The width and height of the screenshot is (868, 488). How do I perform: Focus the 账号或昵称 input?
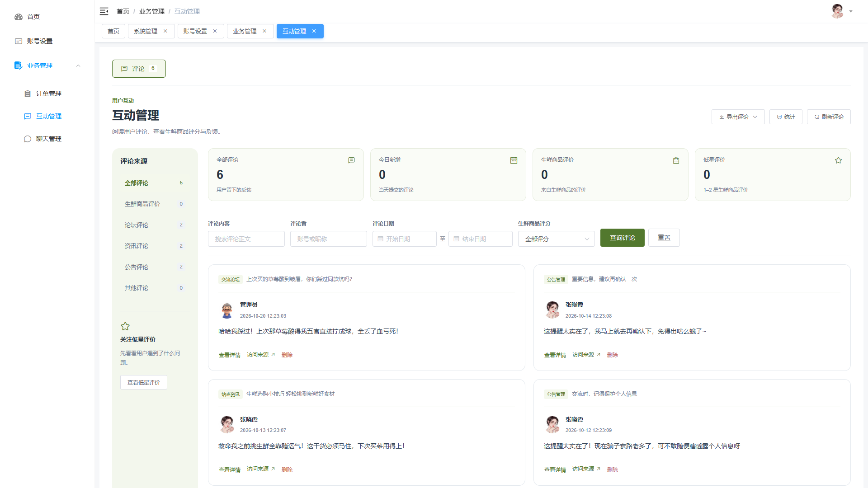[x=329, y=239]
